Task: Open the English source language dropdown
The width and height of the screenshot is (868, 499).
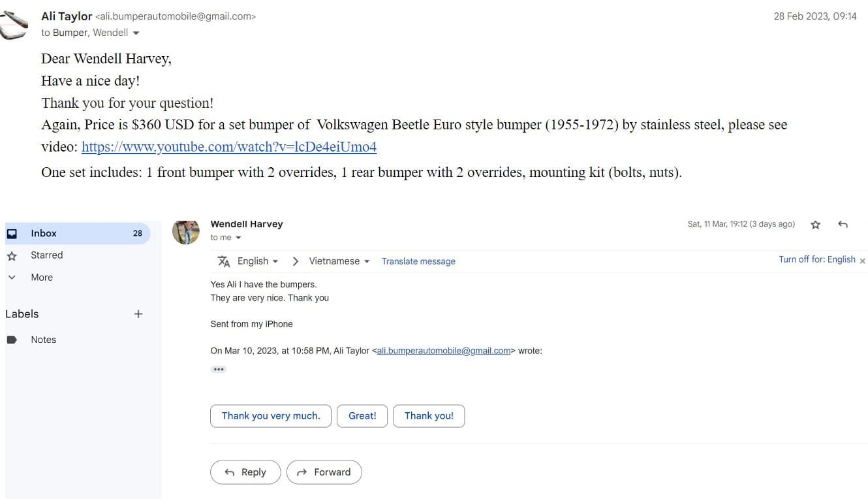Action: [258, 261]
